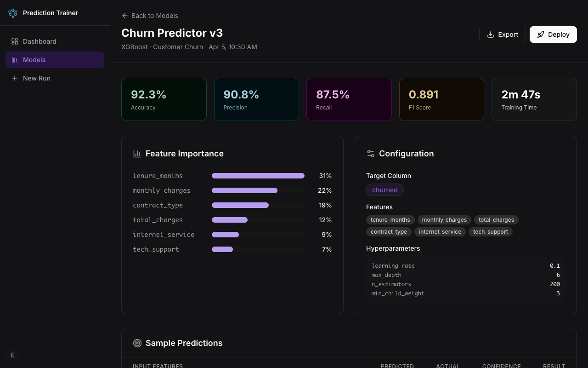Viewport: 588px width, 368px height.
Task: Click the rocket icon on the Deploy button
Action: coord(540,34)
